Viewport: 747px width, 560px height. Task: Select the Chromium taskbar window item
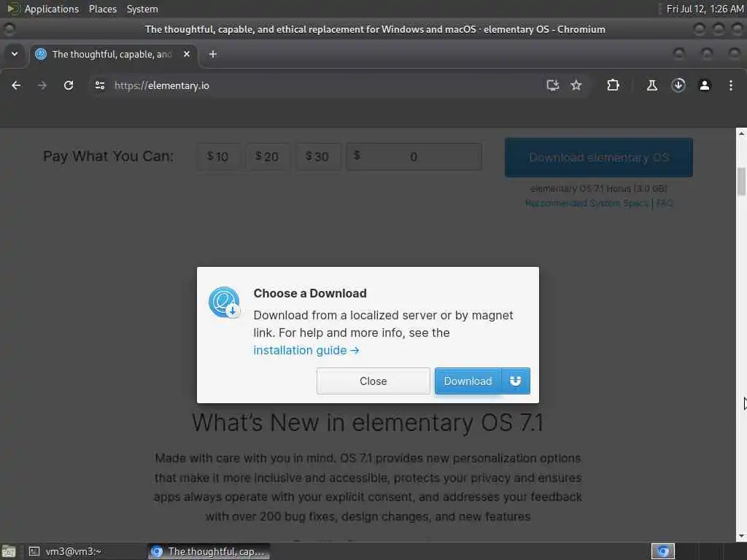point(209,551)
